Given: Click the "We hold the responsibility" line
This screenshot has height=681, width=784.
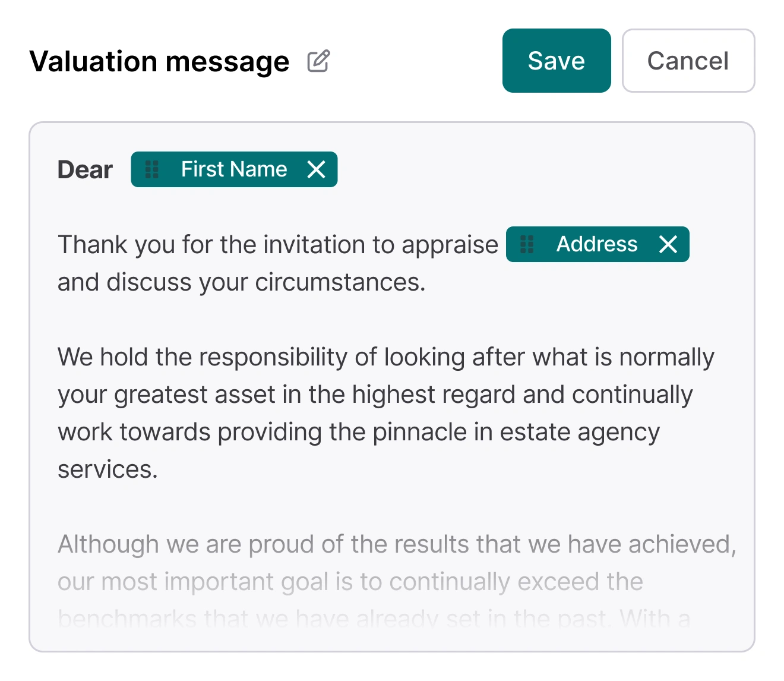Looking at the screenshot, I should 385,357.
